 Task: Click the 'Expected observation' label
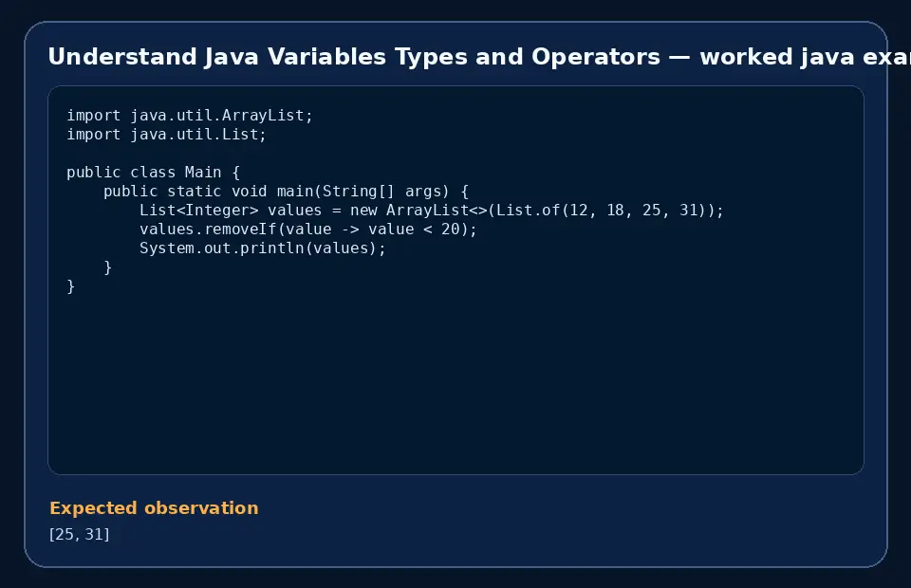pyautogui.click(x=154, y=508)
